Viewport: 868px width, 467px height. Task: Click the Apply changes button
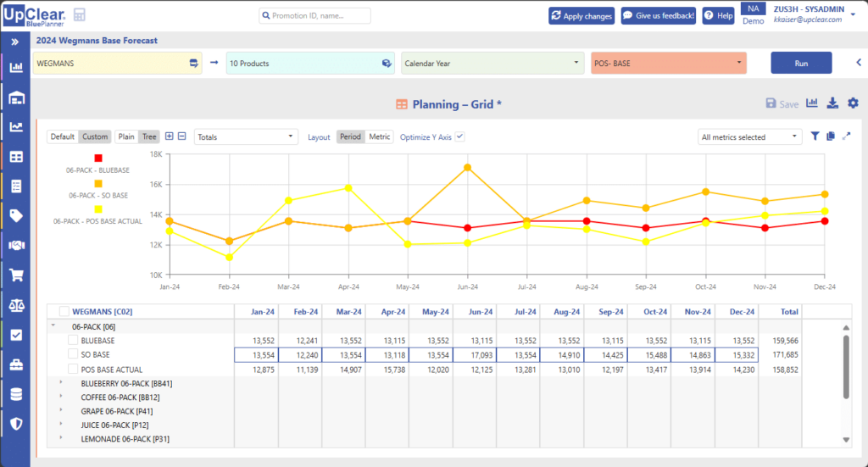pos(581,15)
